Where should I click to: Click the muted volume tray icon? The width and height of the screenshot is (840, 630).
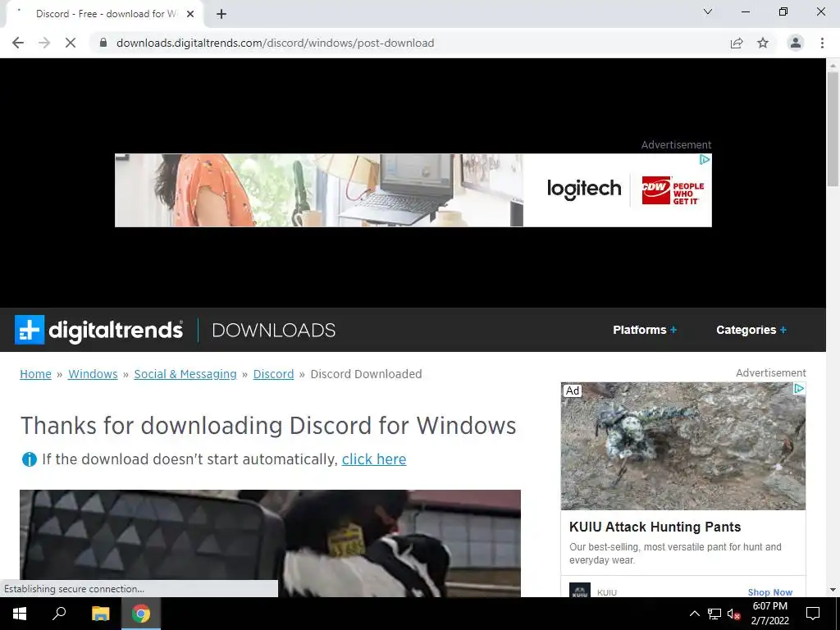click(x=734, y=614)
